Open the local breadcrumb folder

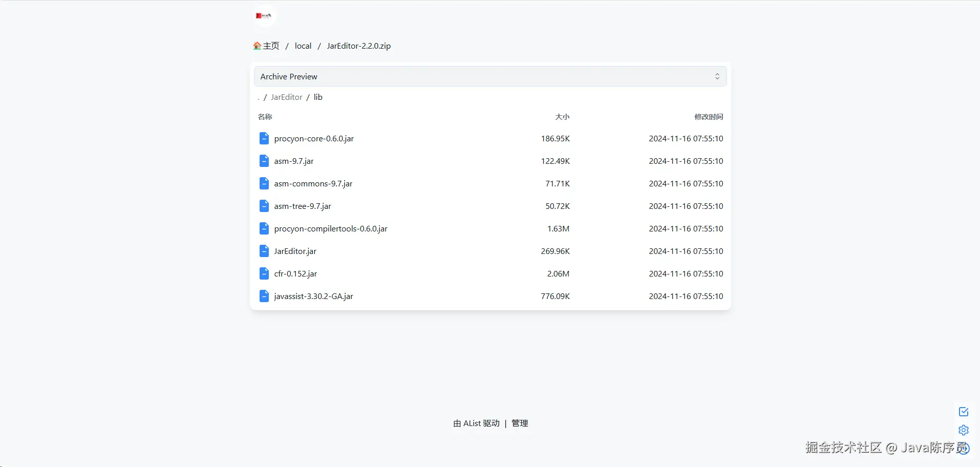tap(303, 46)
